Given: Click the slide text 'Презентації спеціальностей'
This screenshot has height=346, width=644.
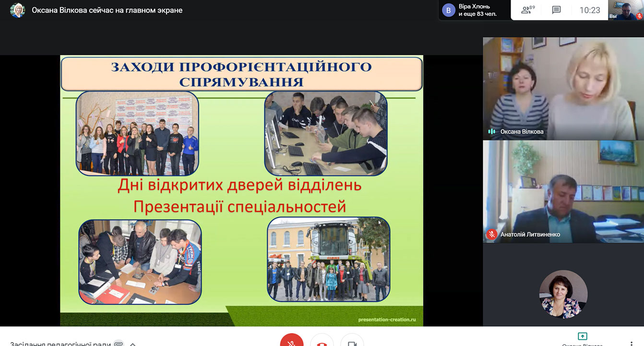Looking at the screenshot, I should click(240, 207).
